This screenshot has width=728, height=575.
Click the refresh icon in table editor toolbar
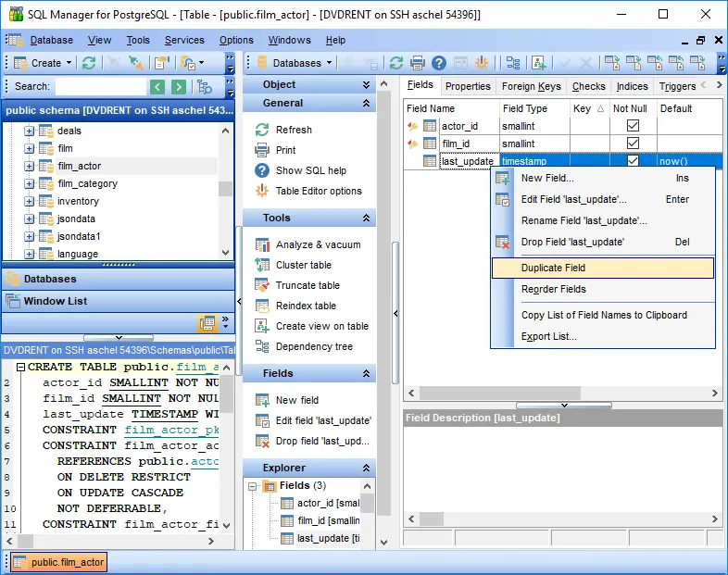point(396,63)
